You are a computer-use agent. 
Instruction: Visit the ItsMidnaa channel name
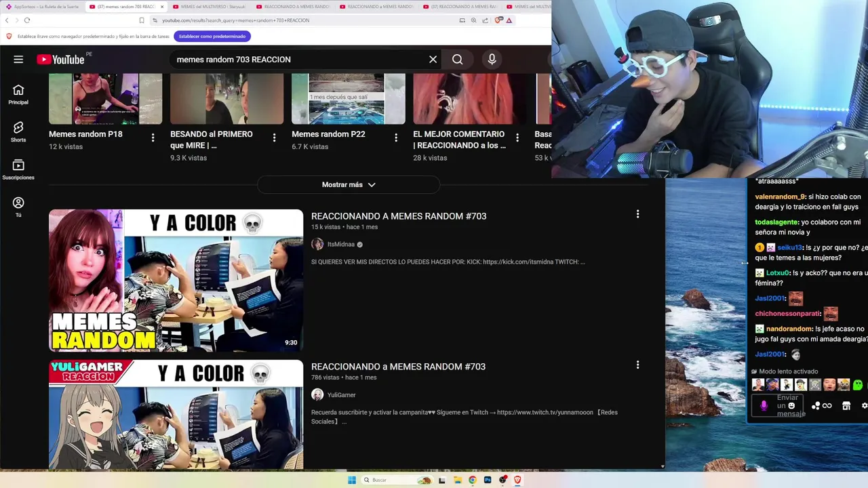(341, 245)
